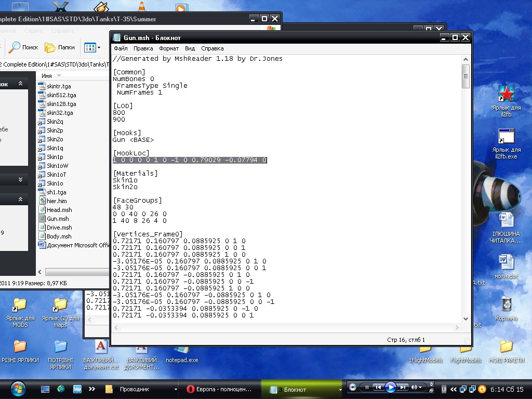Open desktop folder ПОТРІБНІ ЯРЛИКИ

(60, 355)
